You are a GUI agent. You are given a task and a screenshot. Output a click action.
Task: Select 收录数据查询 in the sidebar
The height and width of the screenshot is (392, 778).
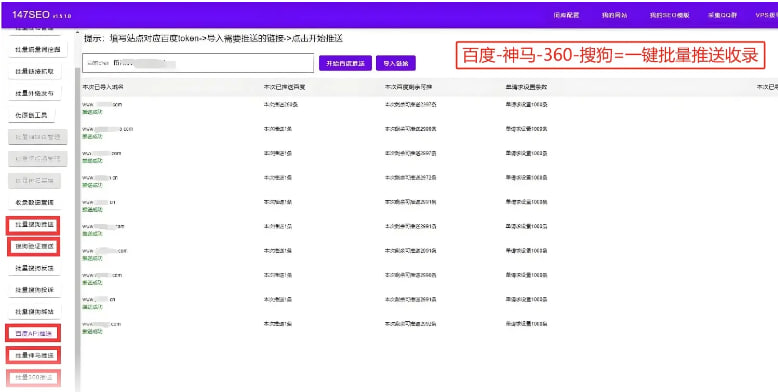point(35,202)
